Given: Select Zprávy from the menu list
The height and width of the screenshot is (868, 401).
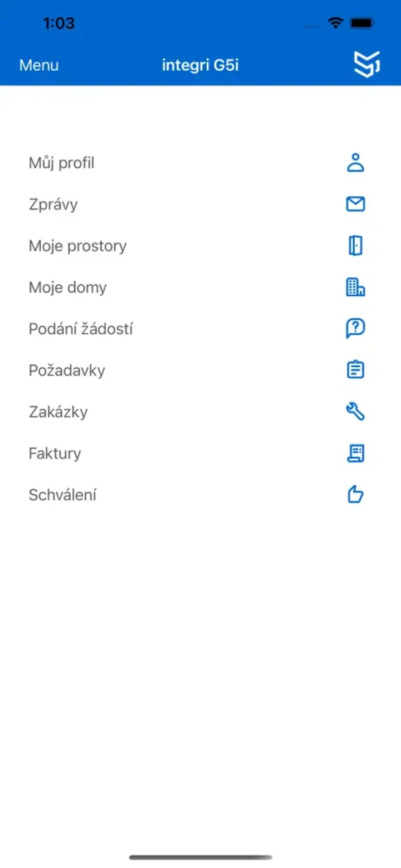Looking at the screenshot, I should pyautogui.click(x=53, y=204).
